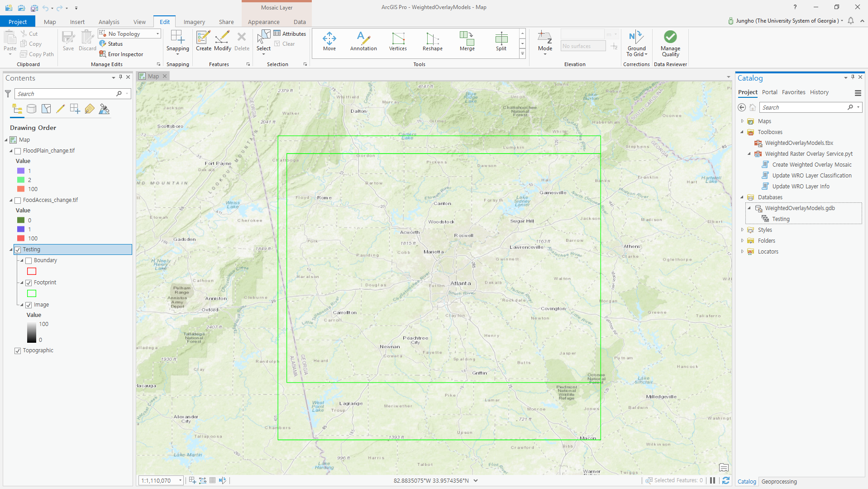Click the Contents search field
Viewport: 868px width, 489px height.
click(72, 94)
